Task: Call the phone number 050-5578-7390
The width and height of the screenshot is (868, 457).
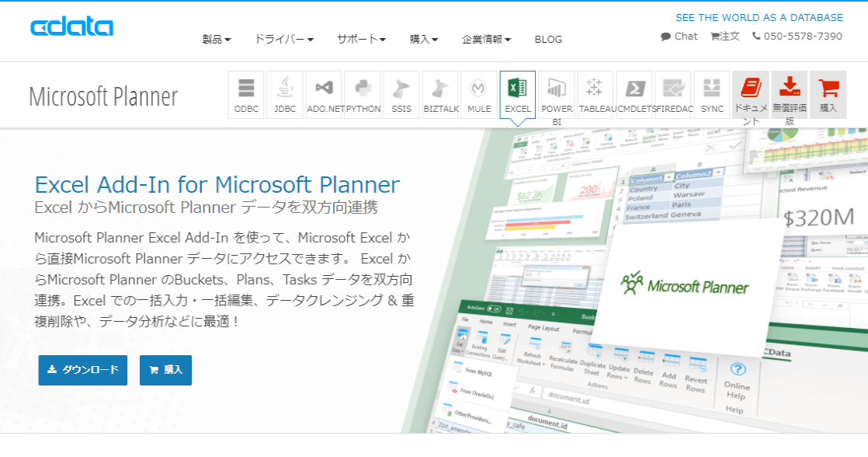Action: coord(797,36)
